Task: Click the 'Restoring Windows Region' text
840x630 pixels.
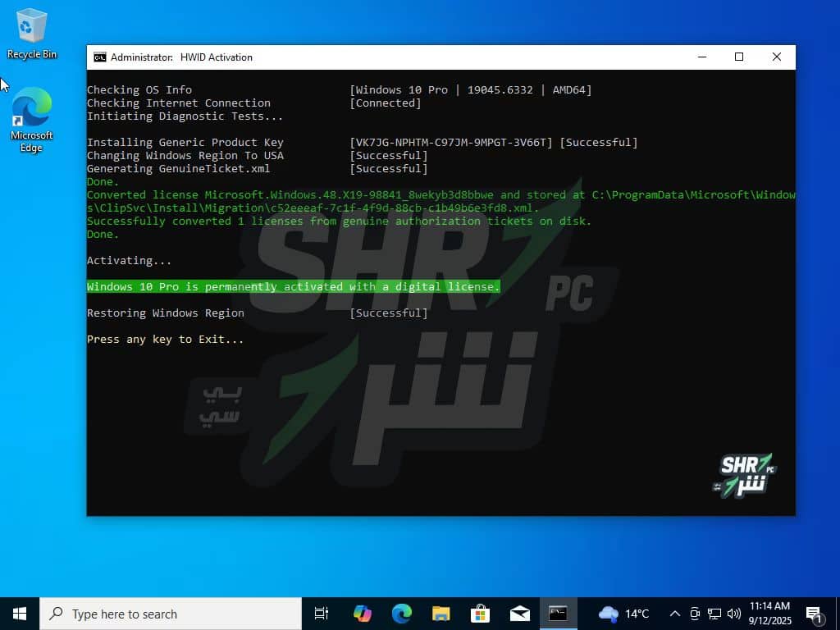Action: point(166,313)
